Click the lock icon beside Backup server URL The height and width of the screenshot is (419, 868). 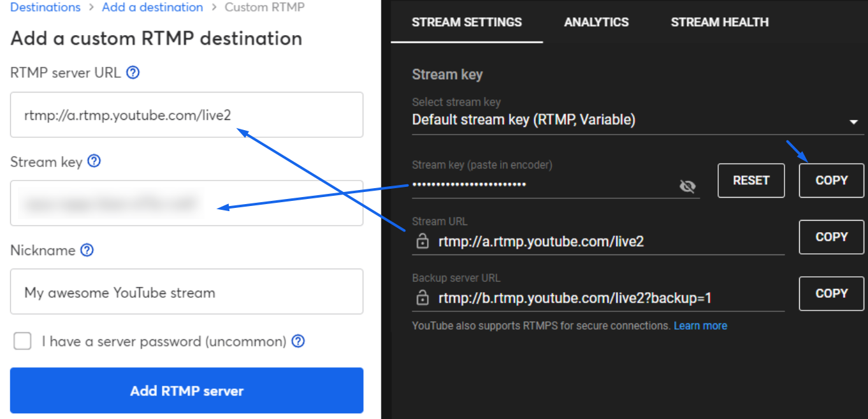click(422, 298)
